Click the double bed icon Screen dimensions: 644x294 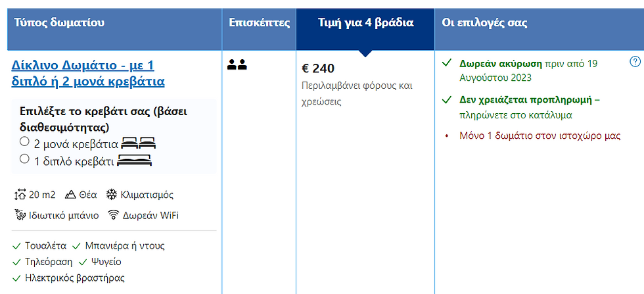[134, 159]
